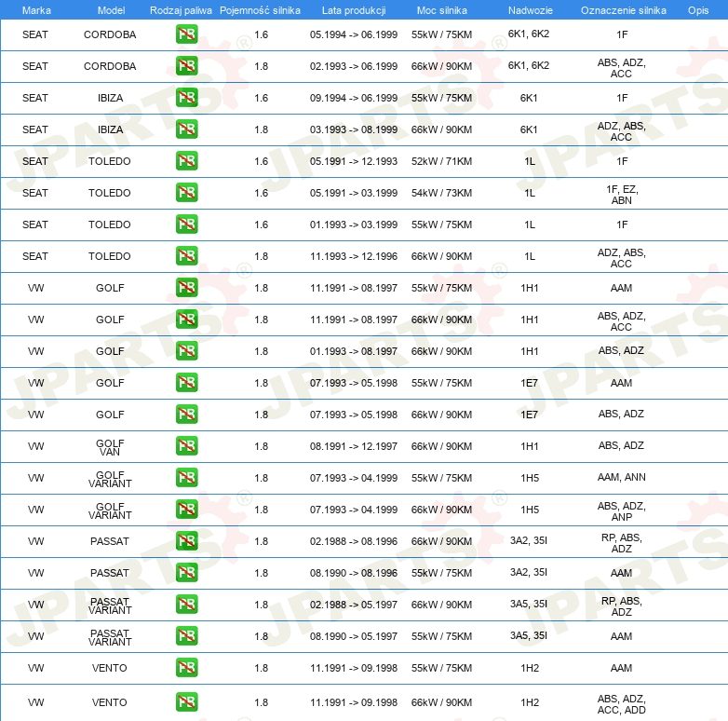Click fuel icon in PASSAT VARIANT 3A5 AAM row
Screen dimensions: 728x721
tap(186, 636)
